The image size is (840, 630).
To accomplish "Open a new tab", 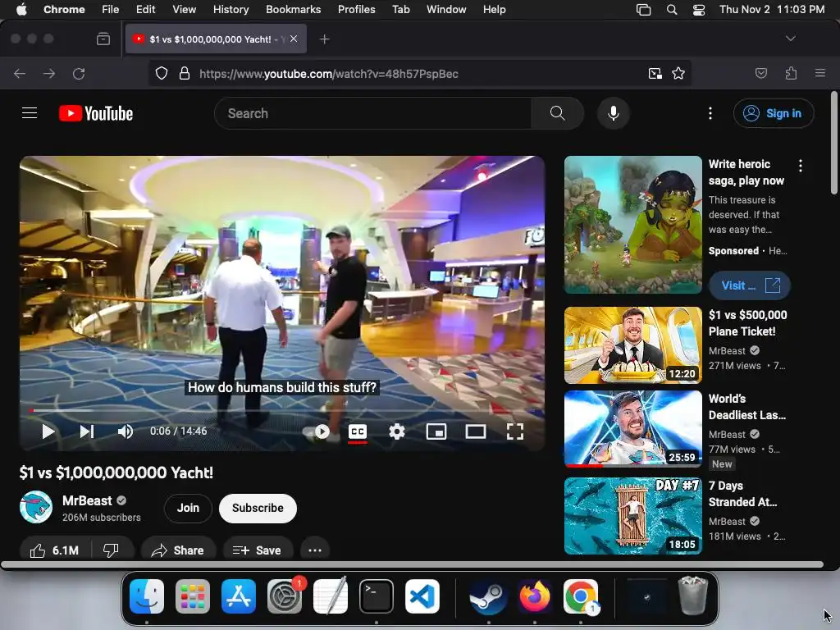I will [x=325, y=39].
